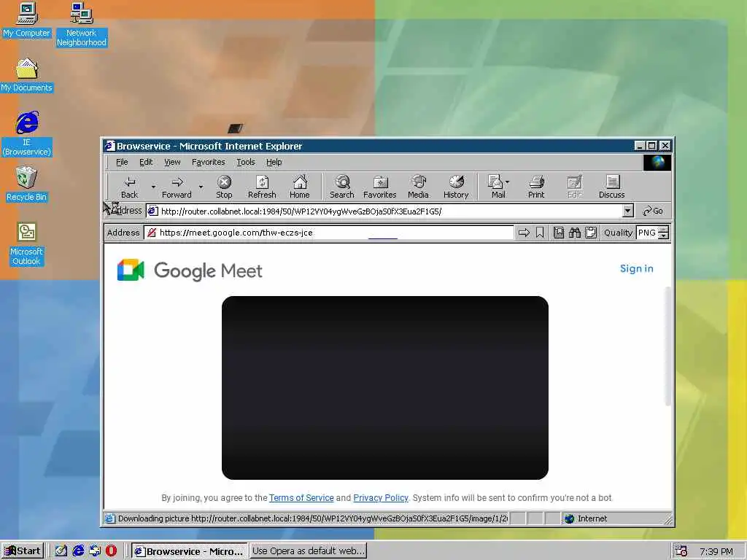Open the Media toolbar button

point(418,187)
